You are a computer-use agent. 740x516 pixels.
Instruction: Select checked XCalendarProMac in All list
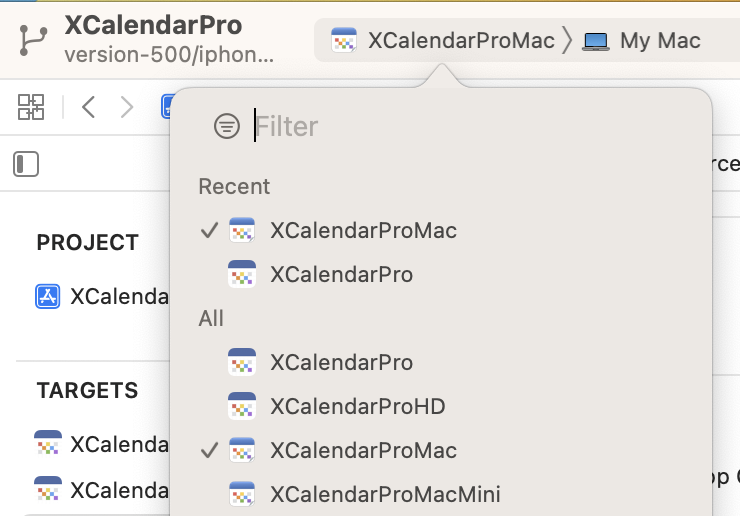(x=363, y=450)
